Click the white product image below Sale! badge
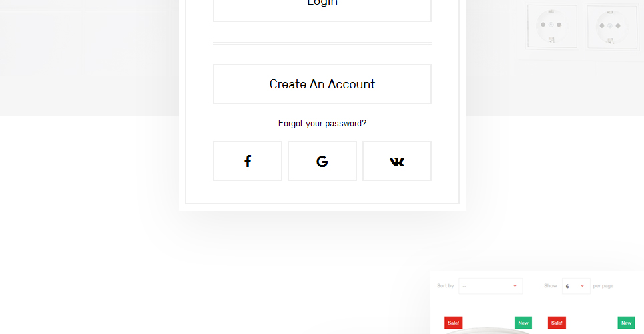The height and width of the screenshot is (334, 644). click(489, 331)
